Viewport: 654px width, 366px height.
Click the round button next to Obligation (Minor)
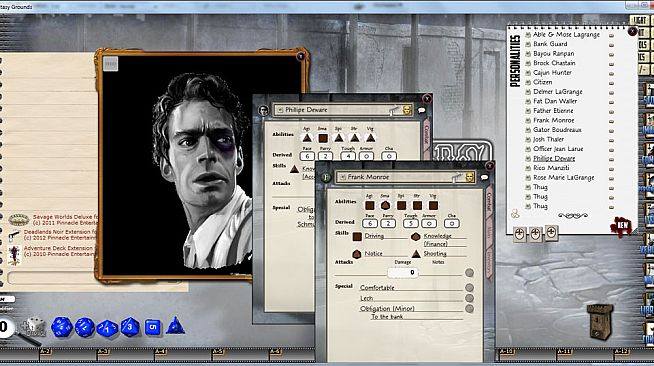(x=469, y=308)
